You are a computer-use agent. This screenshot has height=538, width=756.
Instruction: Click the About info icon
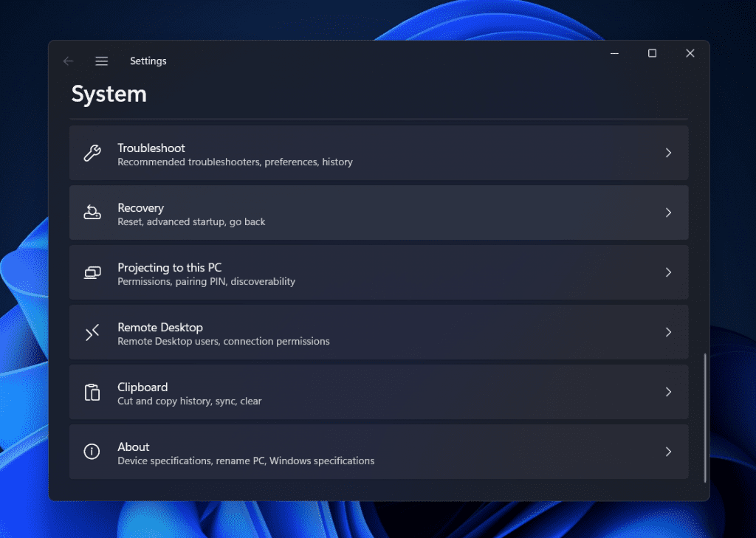pos(92,452)
